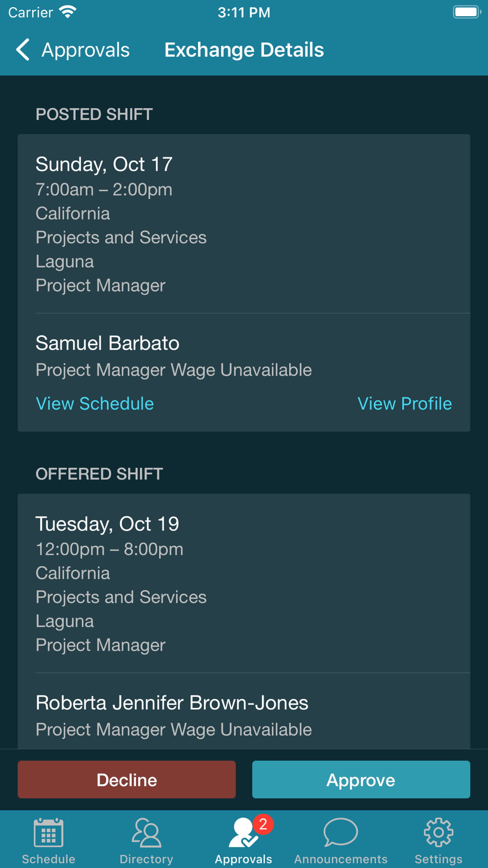Select the Tuesday, Oct 19 offered shift
Viewport: 488px width, 868px height.
(x=107, y=524)
